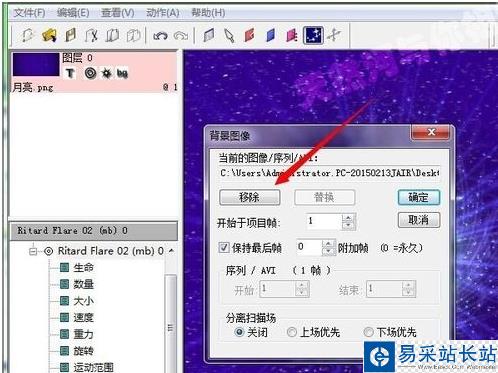
Task: Click the 速度 property icon
Action: (x=64, y=317)
